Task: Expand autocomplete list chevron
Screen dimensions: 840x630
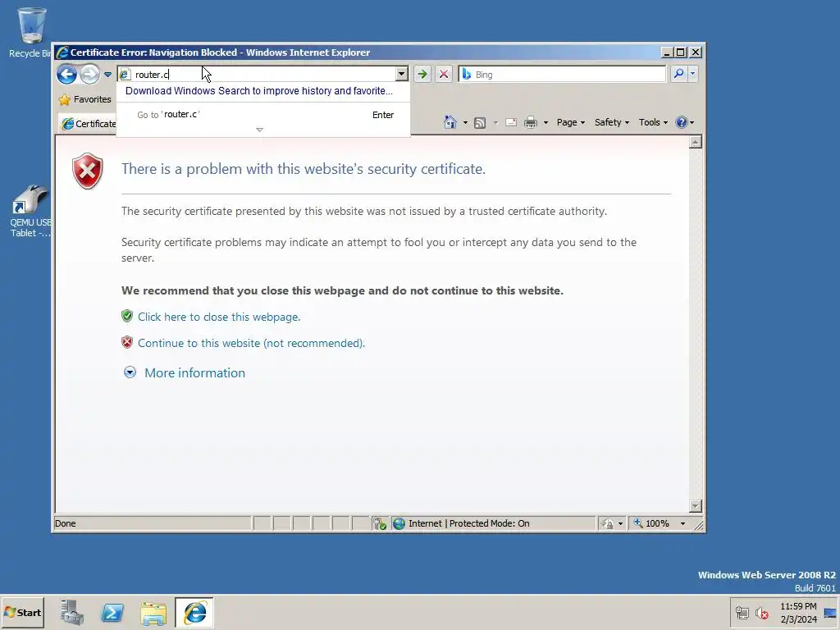Action: [x=259, y=130]
